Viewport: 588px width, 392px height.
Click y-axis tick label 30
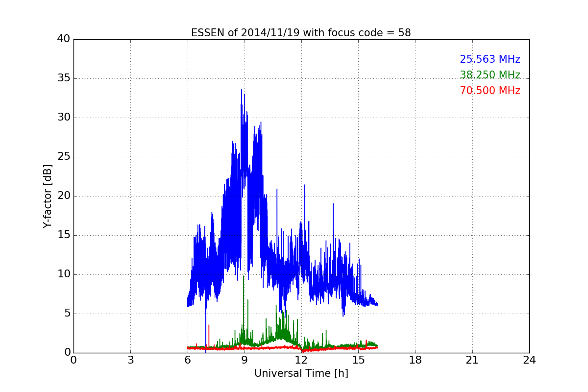pos(64,118)
